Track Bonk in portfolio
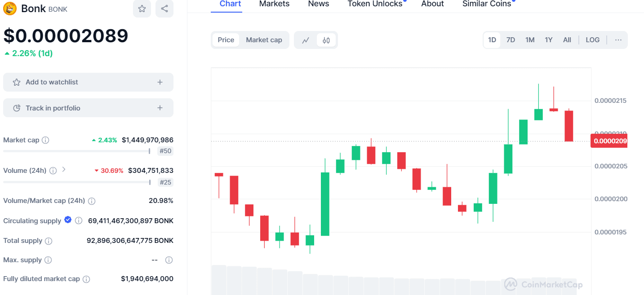Viewport: 644px width, 295px height. click(x=88, y=108)
